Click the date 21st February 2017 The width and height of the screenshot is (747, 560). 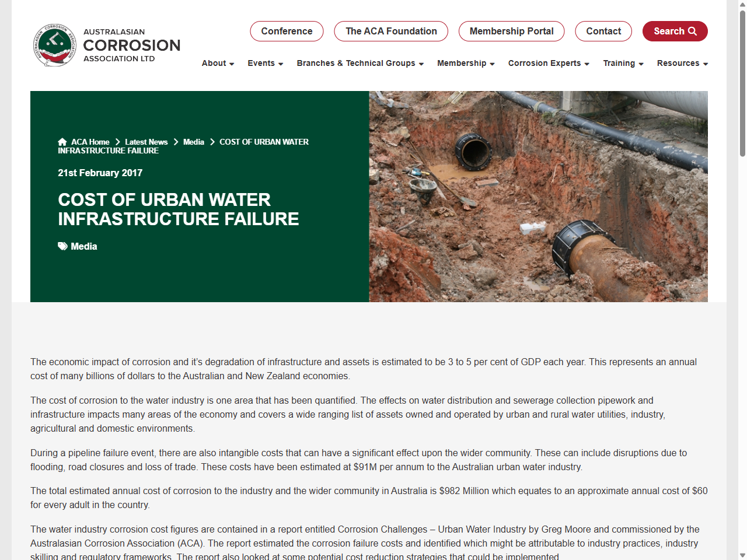pyautogui.click(x=100, y=173)
